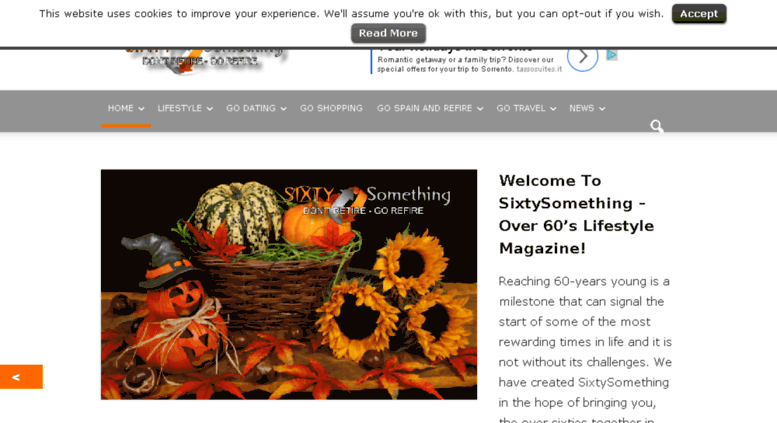Screen dimensions: 777x423
Task: Expand the Go Travel dropdown chevron
Action: (x=553, y=108)
